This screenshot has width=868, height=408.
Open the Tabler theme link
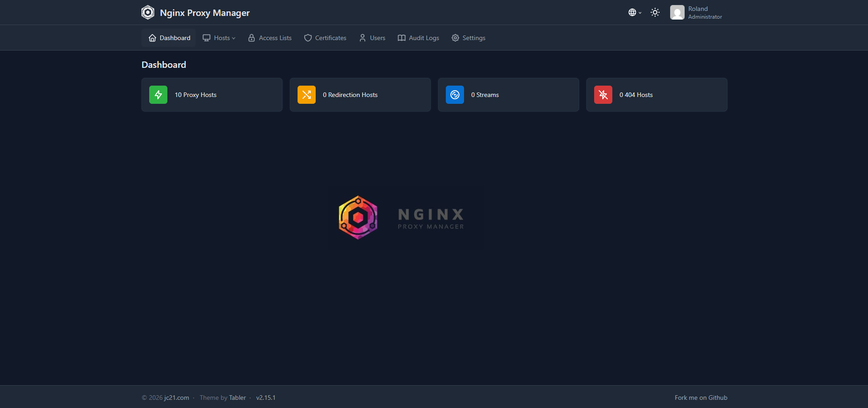237,398
